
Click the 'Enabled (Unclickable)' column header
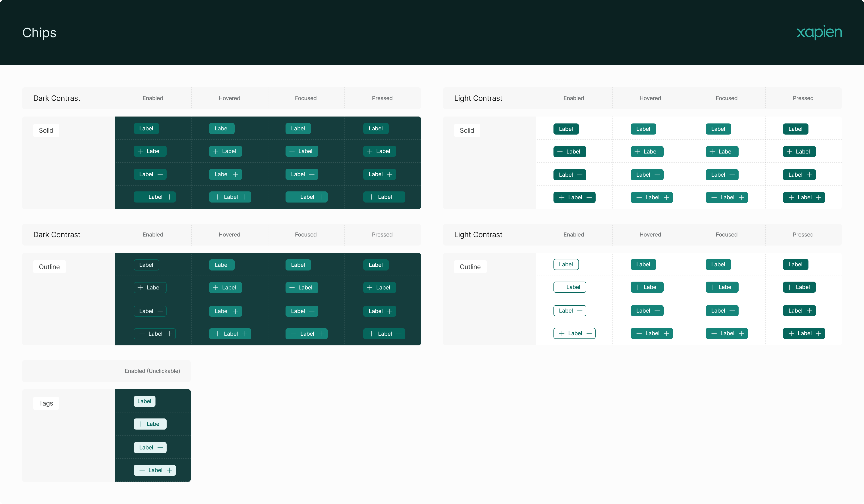152,371
